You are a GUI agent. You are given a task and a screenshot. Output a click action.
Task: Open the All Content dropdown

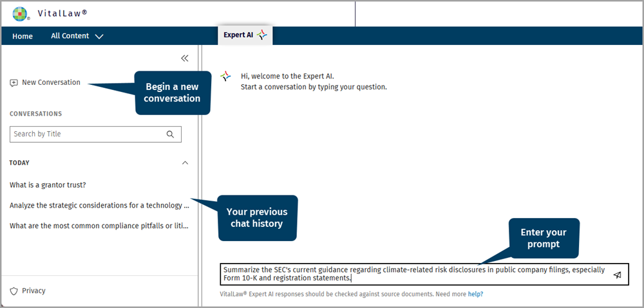77,36
